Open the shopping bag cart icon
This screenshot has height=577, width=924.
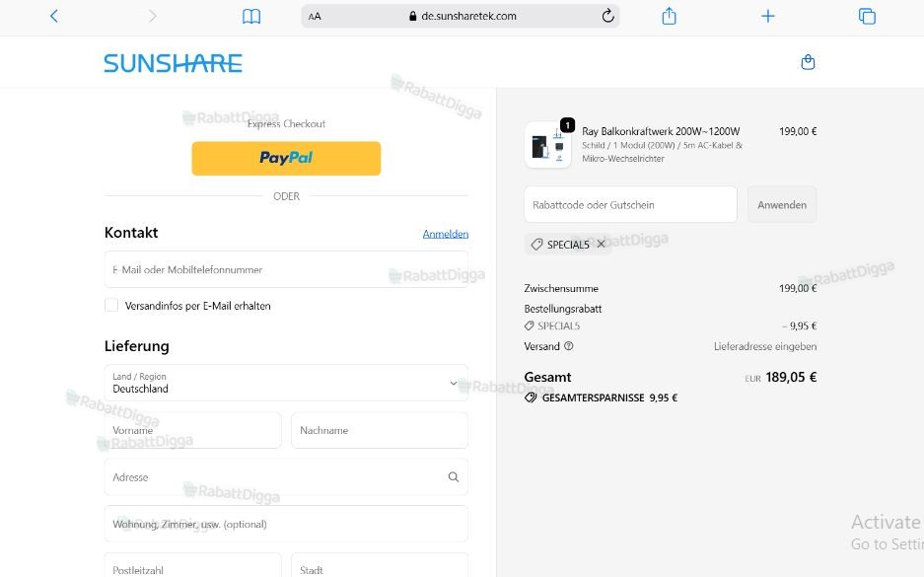point(808,62)
